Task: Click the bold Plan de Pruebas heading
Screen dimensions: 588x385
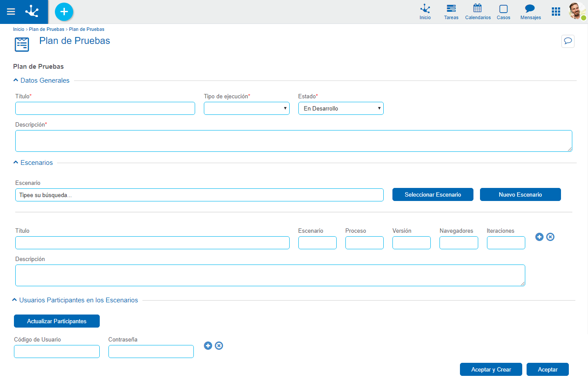Action: (x=38, y=67)
